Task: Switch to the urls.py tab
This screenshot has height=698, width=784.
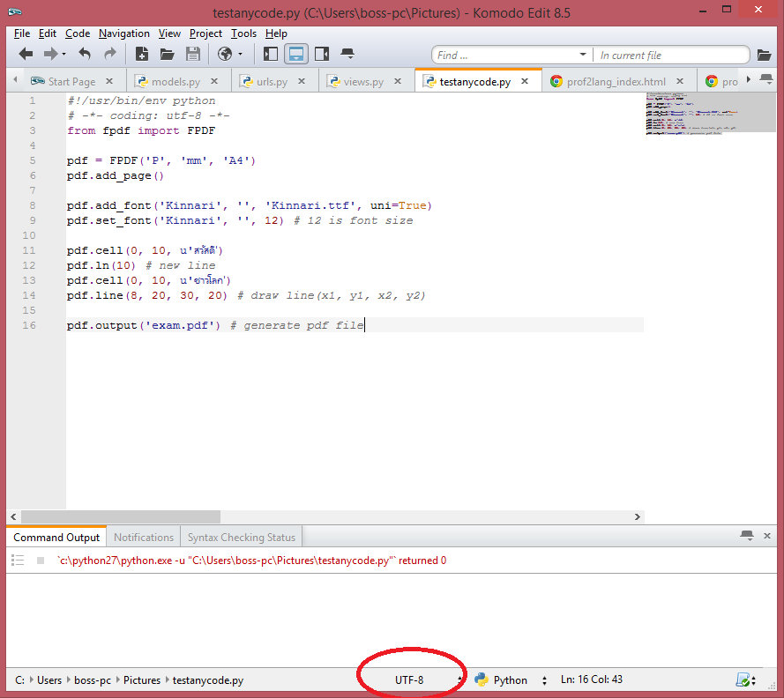Action: pos(273,79)
